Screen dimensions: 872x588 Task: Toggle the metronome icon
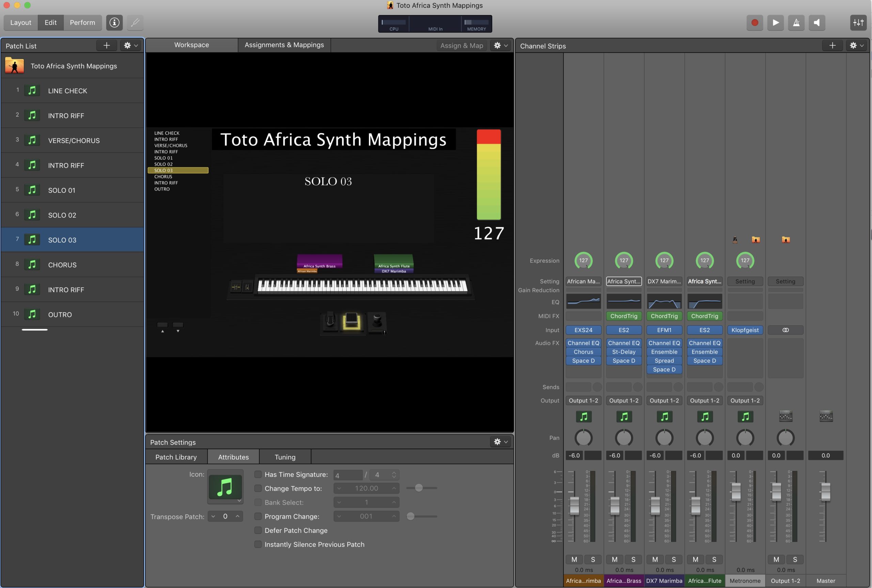[x=796, y=22]
